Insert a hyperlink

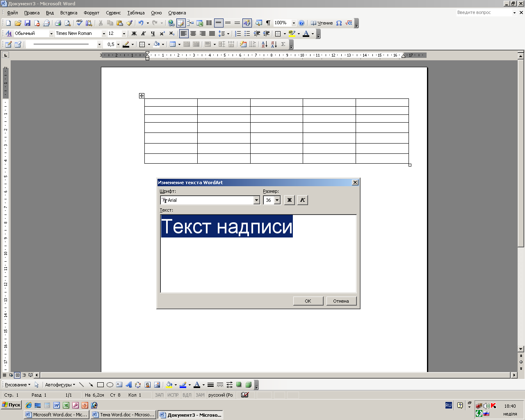(x=171, y=23)
